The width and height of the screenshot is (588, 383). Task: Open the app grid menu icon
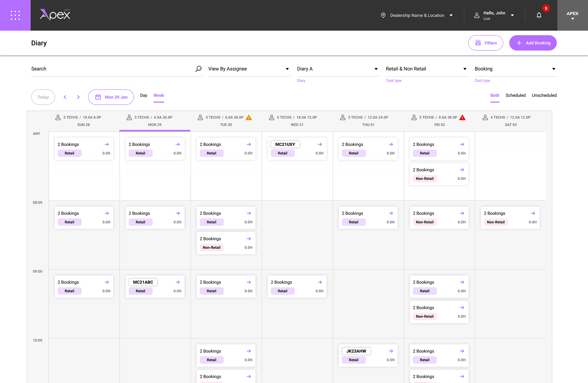pyautogui.click(x=15, y=15)
